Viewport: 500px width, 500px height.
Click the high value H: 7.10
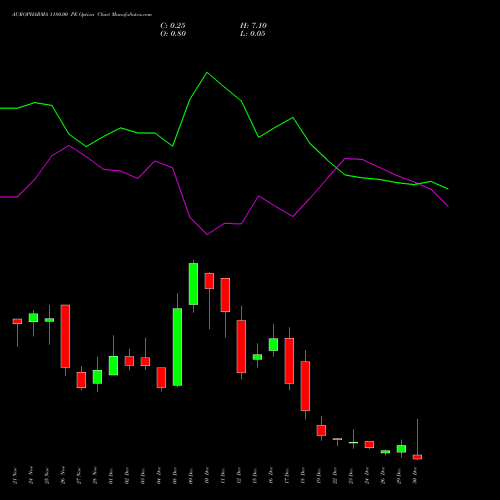click(x=253, y=26)
